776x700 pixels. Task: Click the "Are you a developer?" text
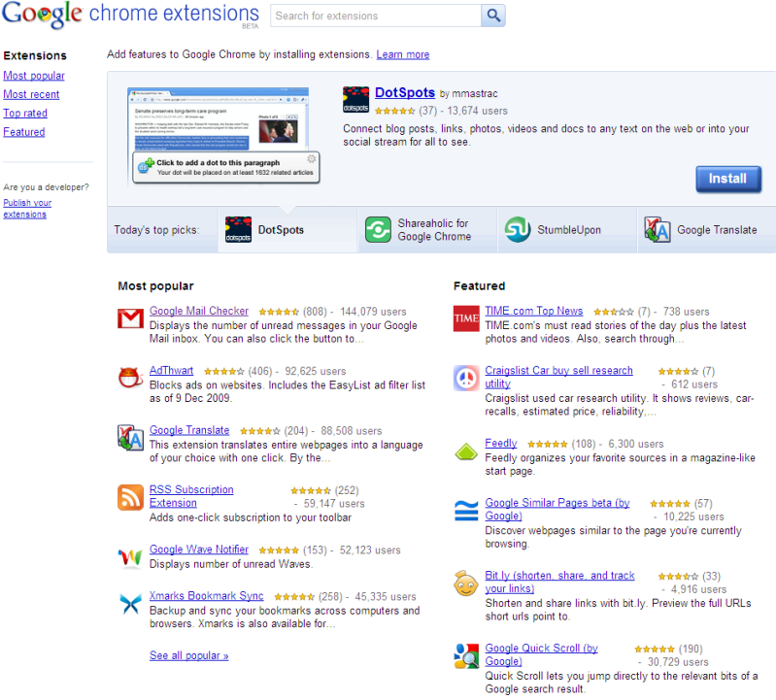coord(46,187)
